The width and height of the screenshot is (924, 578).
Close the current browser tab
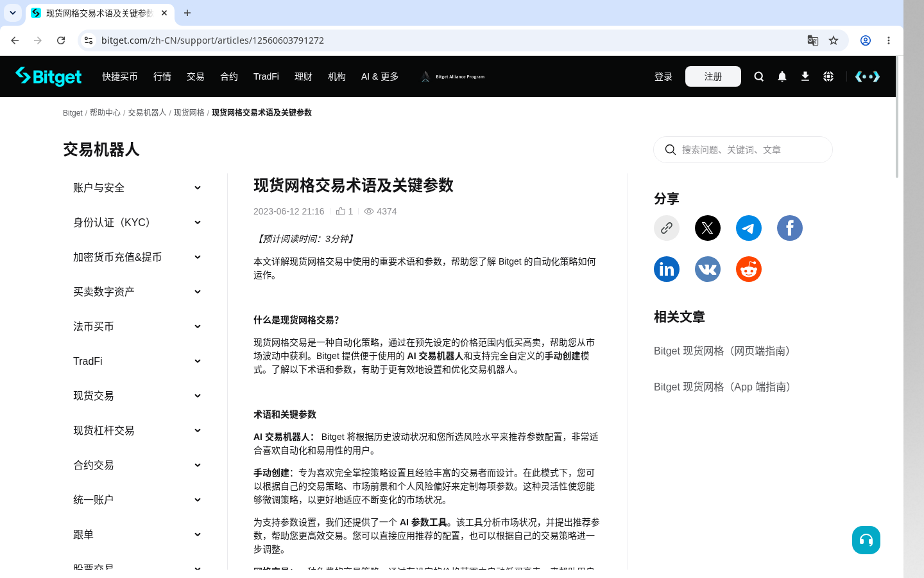(164, 13)
